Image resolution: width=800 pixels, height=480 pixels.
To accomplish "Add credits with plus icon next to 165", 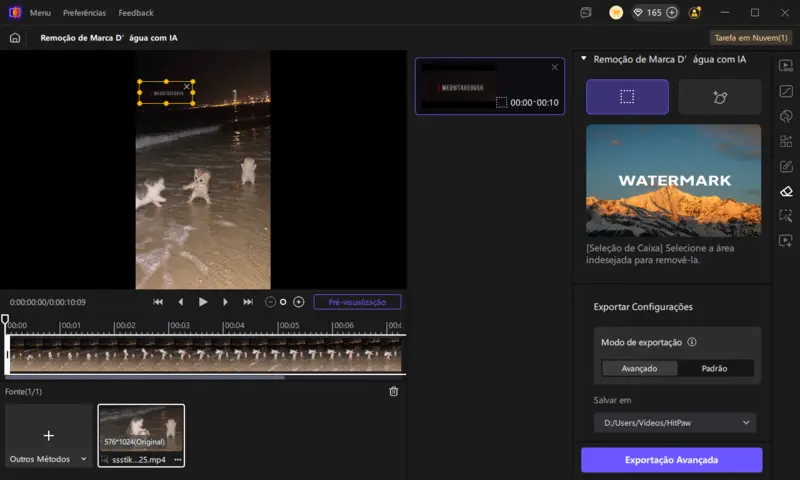I will [672, 12].
